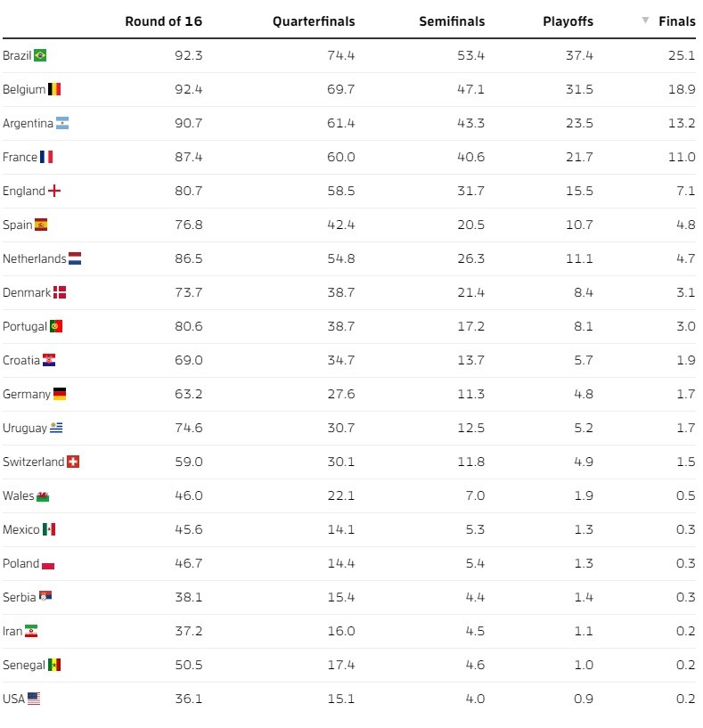703x728 pixels.
Task: Click the Belgium flag icon
Action: point(54,89)
